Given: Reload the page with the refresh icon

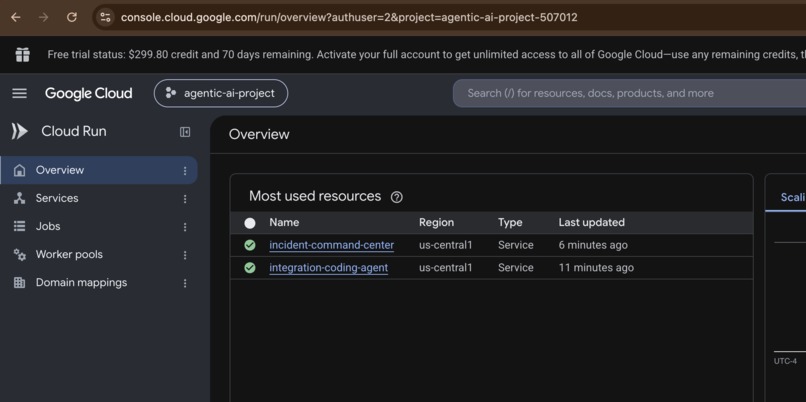Looking at the screenshot, I should pos(72,17).
